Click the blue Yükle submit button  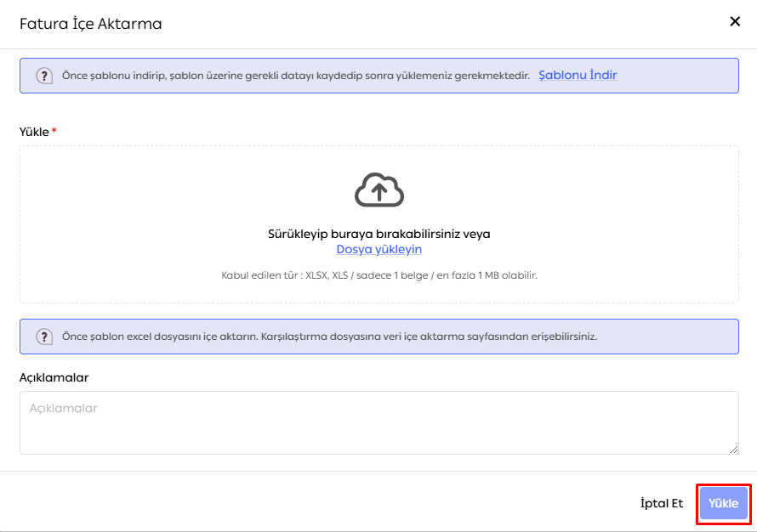point(723,503)
